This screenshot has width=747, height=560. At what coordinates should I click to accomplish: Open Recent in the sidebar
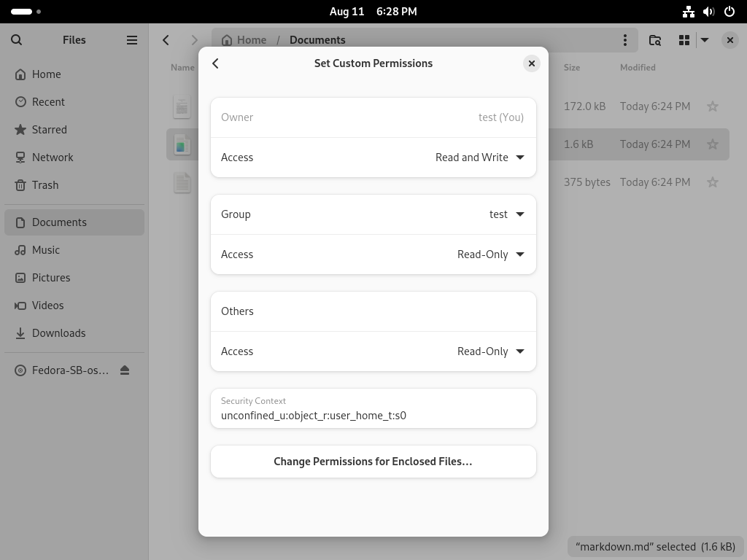click(74, 102)
